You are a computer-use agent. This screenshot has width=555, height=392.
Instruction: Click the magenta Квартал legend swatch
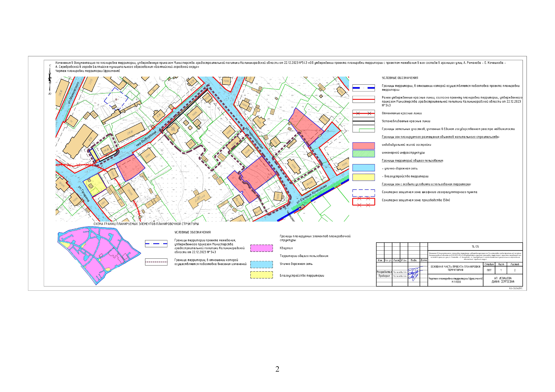[x=262, y=248]
